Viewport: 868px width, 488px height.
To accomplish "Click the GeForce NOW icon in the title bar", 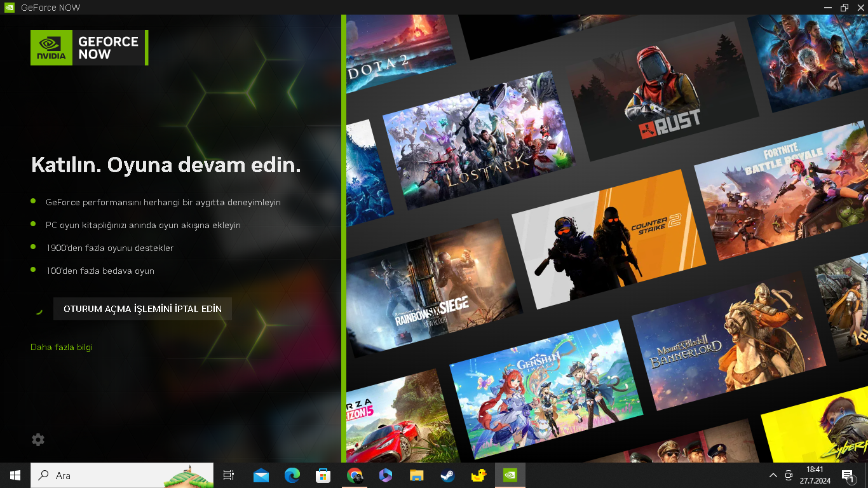I will click(x=9, y=8).
